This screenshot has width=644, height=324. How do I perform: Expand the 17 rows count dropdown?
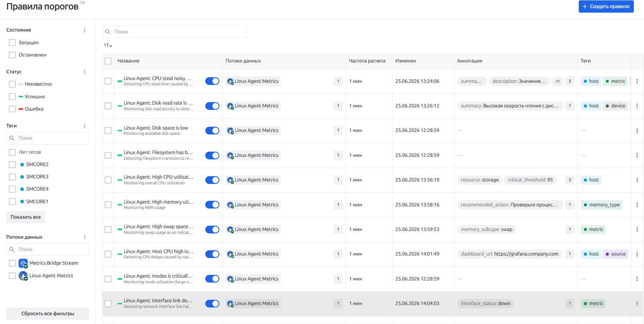[108, 45]
